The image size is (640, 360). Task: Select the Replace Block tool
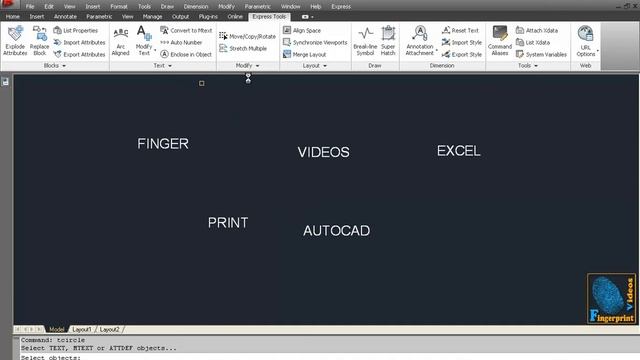click(x=40, y=40)
